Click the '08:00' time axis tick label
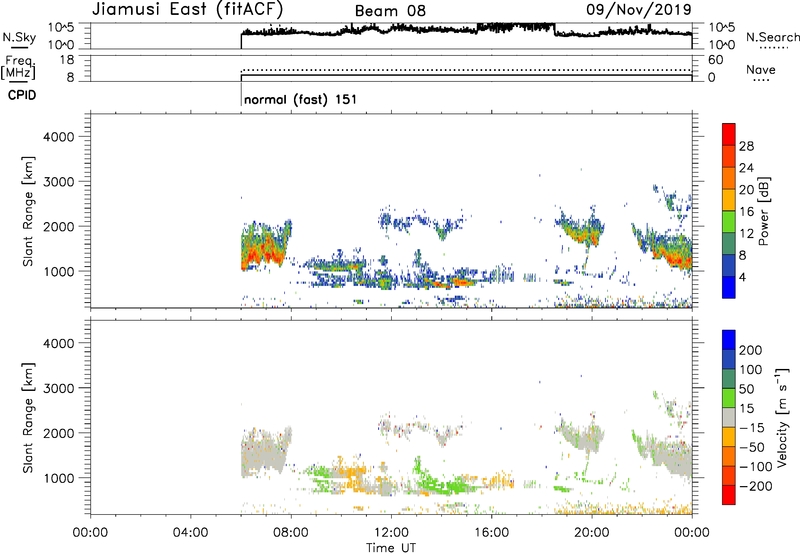 [x=290, y=533]
